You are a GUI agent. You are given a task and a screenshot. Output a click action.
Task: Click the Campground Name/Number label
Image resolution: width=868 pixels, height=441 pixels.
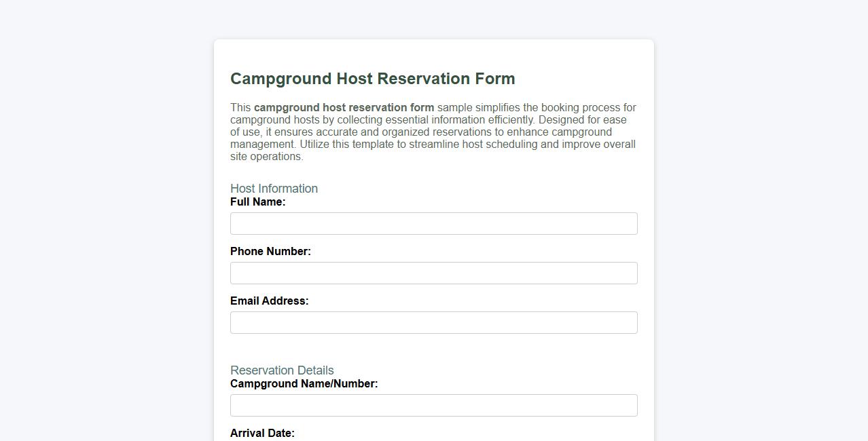click(x=304, y=383)
